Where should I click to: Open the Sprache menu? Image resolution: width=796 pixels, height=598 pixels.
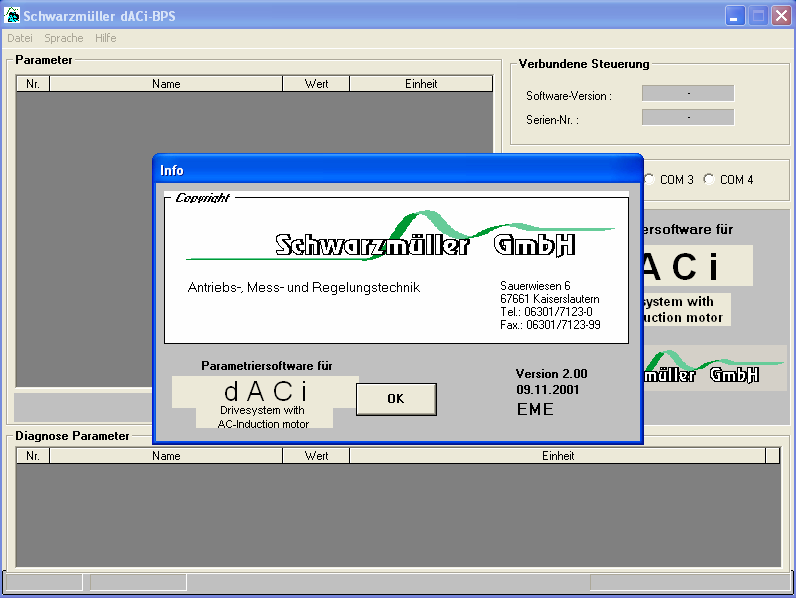click(63, 38)
